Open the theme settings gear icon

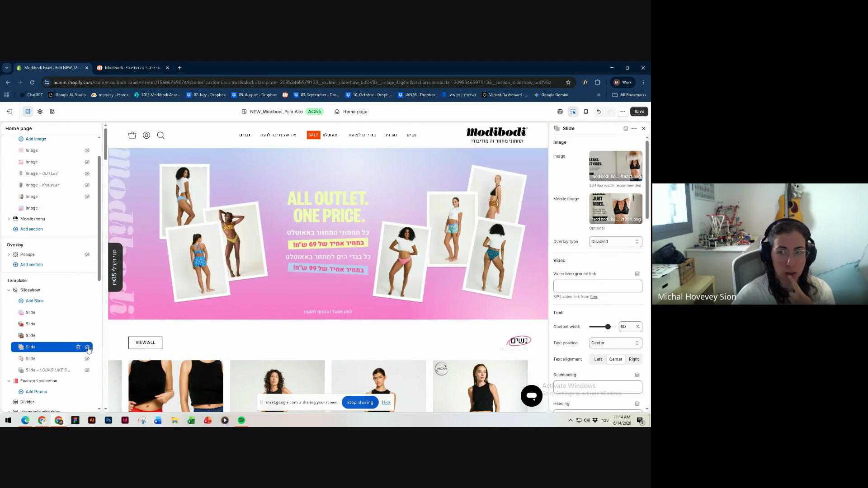pyautogui.click(x=40, y=112)
